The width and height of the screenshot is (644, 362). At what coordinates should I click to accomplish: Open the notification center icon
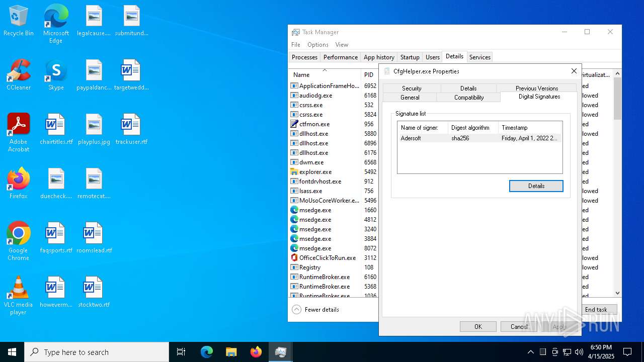[x=627, y=352]
